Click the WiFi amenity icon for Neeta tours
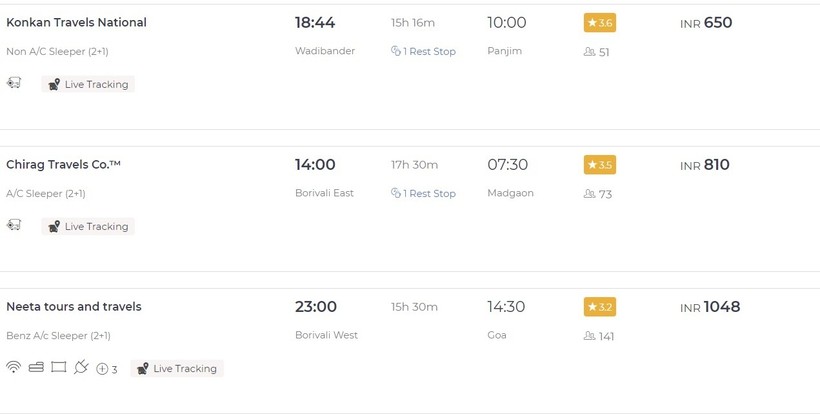The width and height of the screenshot is (820, 414). click(13, 367)
